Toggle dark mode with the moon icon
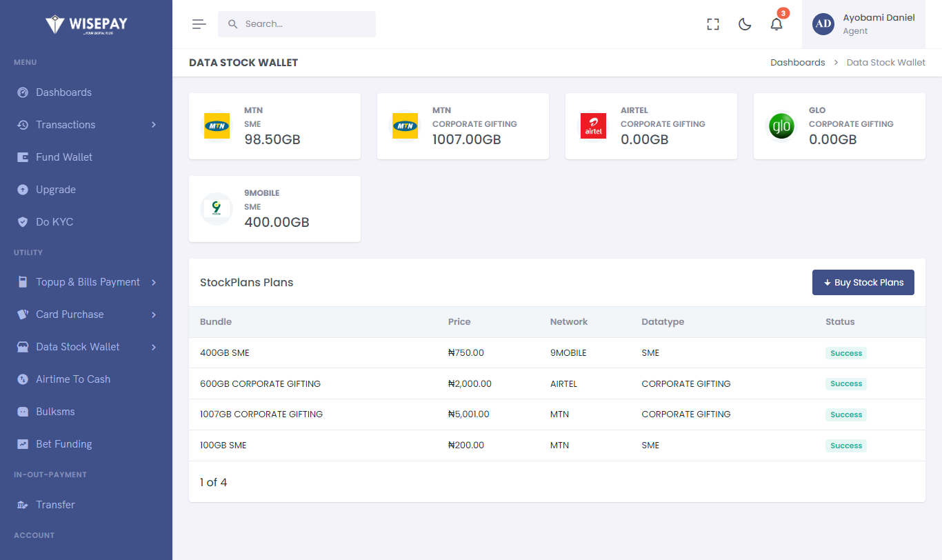The width and height of the screenshot is (942, 560). click(745, 24)
